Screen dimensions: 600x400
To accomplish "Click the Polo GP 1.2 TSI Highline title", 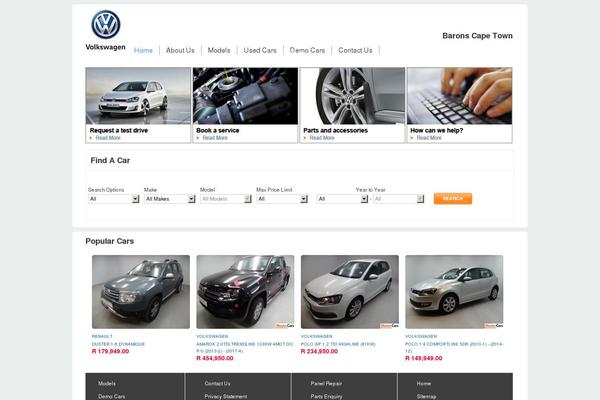I will [x=338, y=344].
